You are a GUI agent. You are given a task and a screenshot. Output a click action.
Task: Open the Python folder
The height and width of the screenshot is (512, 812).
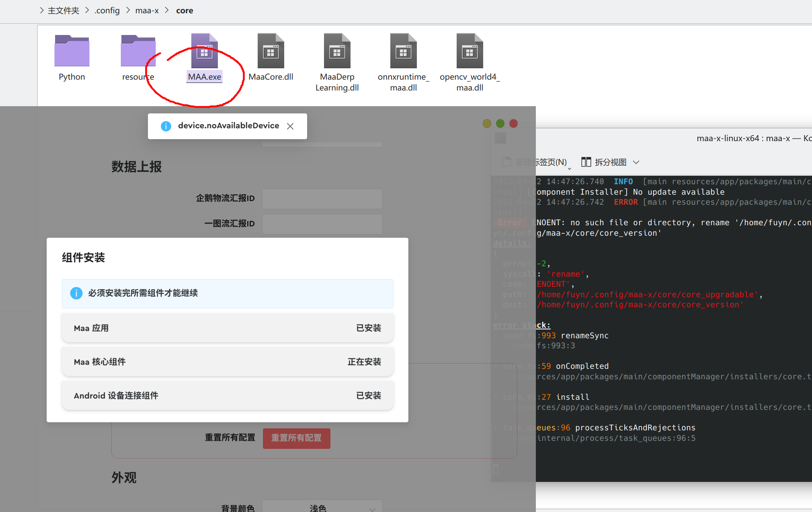pyautogui.click(x=72, y=58)
